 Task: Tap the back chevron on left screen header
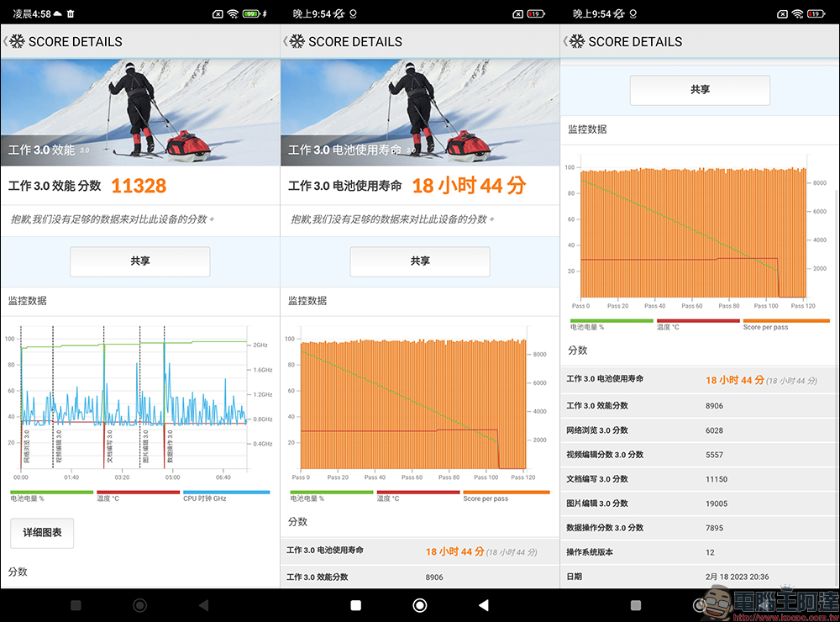tap(5, 41)
